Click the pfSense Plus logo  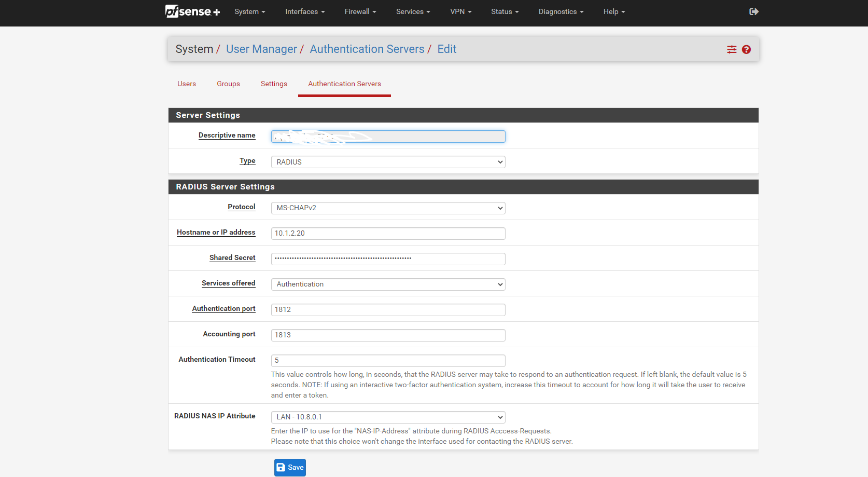192,11
